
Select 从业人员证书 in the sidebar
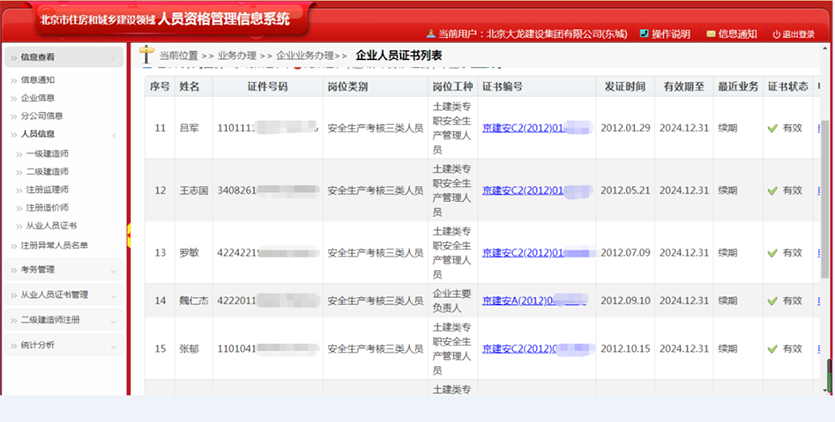[x=51, y=226]
